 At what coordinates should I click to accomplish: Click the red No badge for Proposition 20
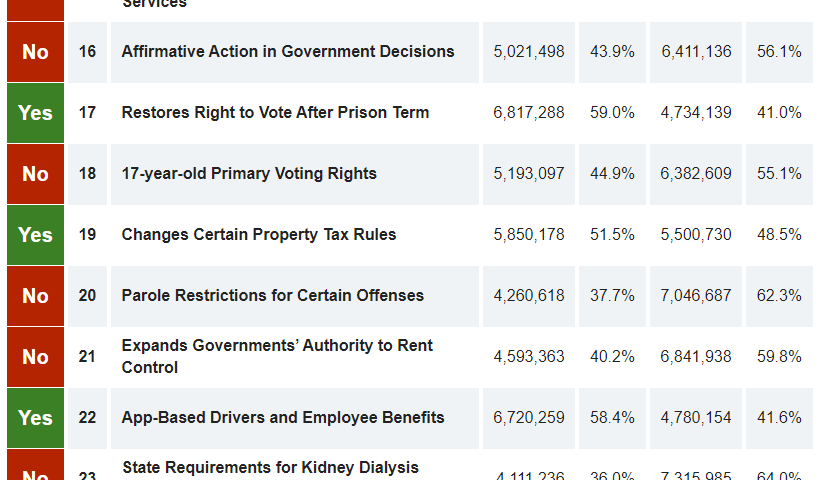click(x=35, y=296)
